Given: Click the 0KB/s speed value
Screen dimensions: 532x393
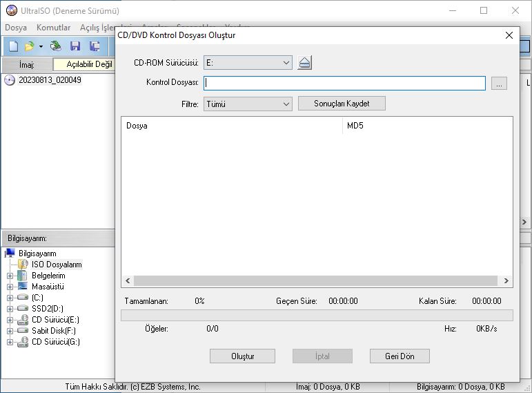Looking at the screenshot, I should [486, 329].
